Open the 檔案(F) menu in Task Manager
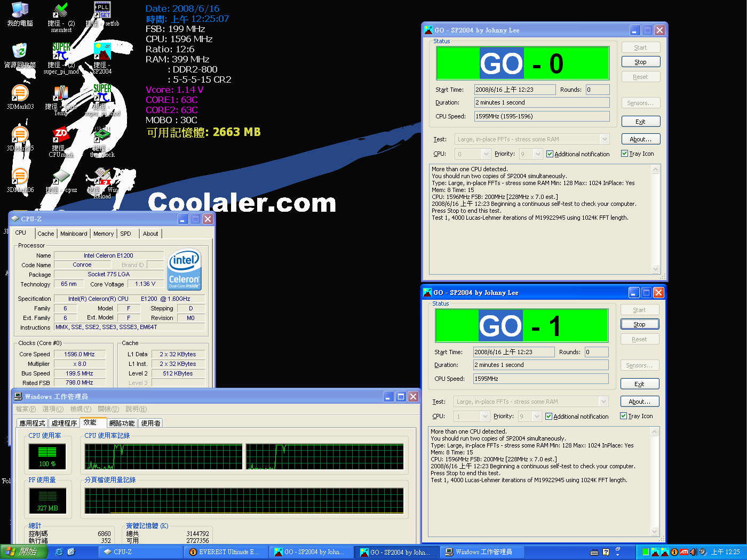Screen dimensions: 747x560 tap(26, 409)
